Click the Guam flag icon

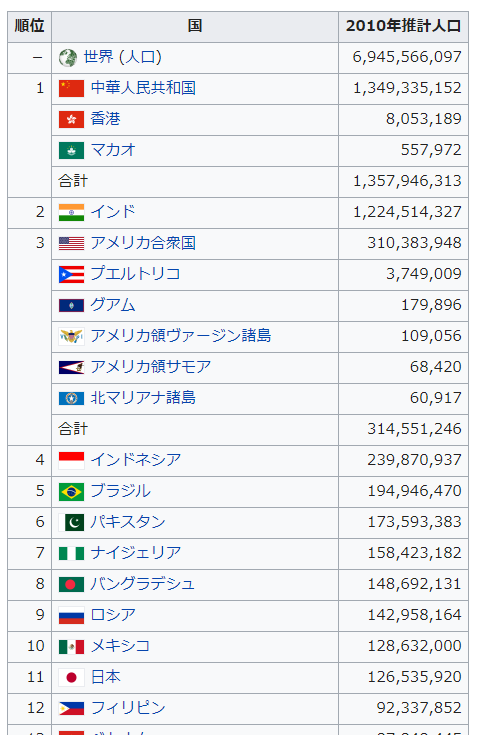coord(71,306)
